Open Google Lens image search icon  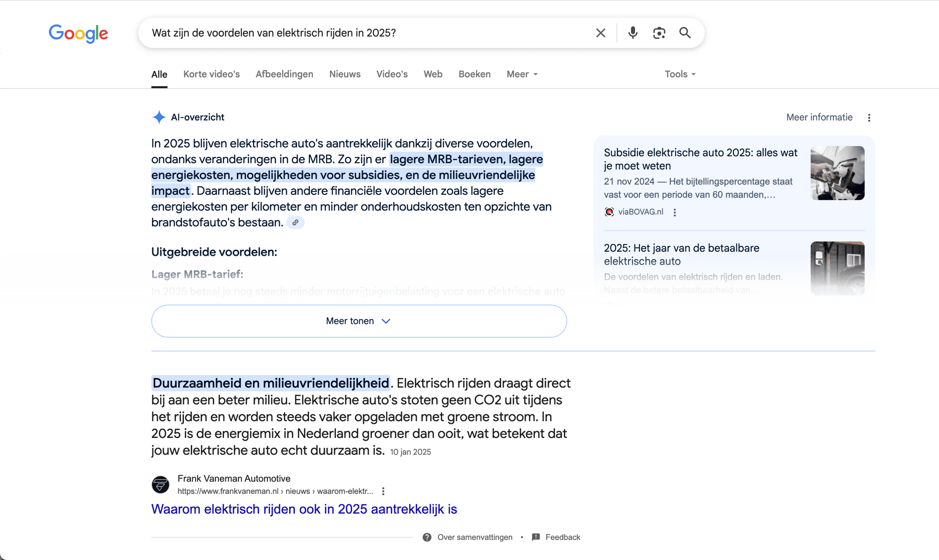point(659,33)
